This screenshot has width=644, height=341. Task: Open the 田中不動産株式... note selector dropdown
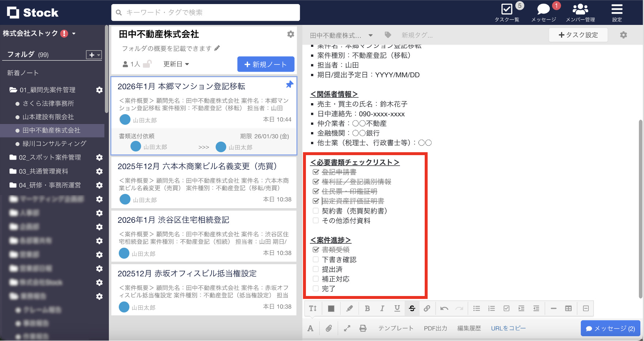371,35
